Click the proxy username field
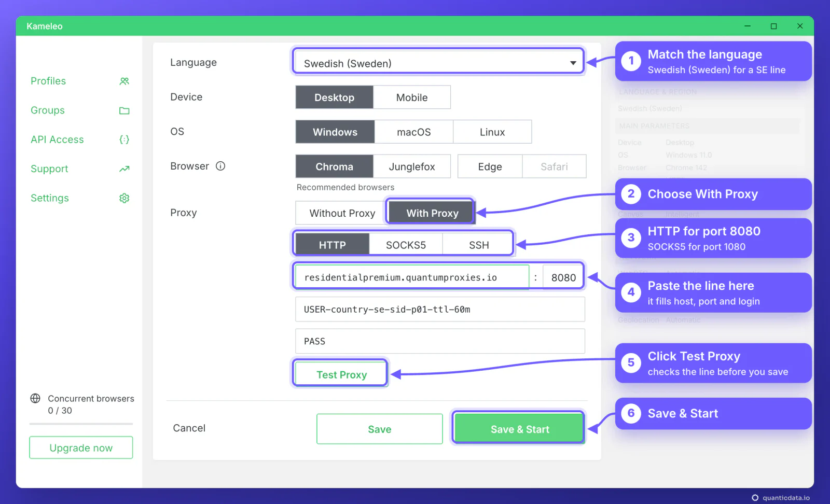Screen dimensions: 830x504 pyautogui.click(x=440, y=309)
